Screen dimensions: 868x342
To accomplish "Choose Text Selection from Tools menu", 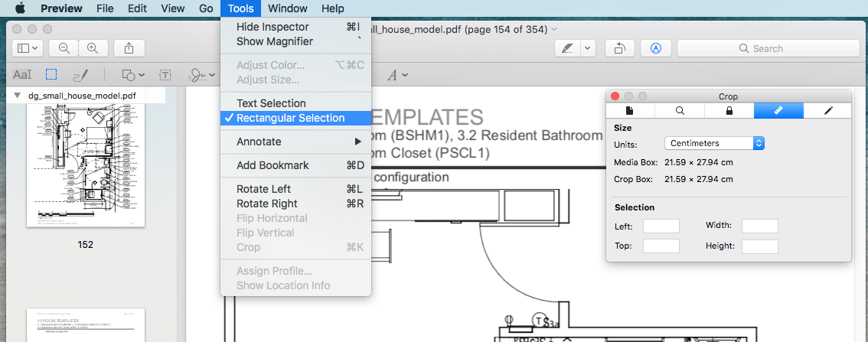I will (x=271, y=103).
